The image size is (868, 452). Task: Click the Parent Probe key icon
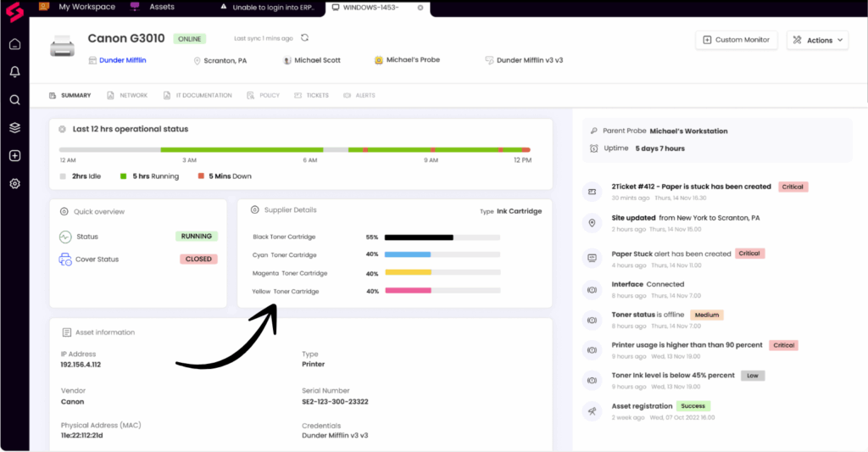[594, 131]
